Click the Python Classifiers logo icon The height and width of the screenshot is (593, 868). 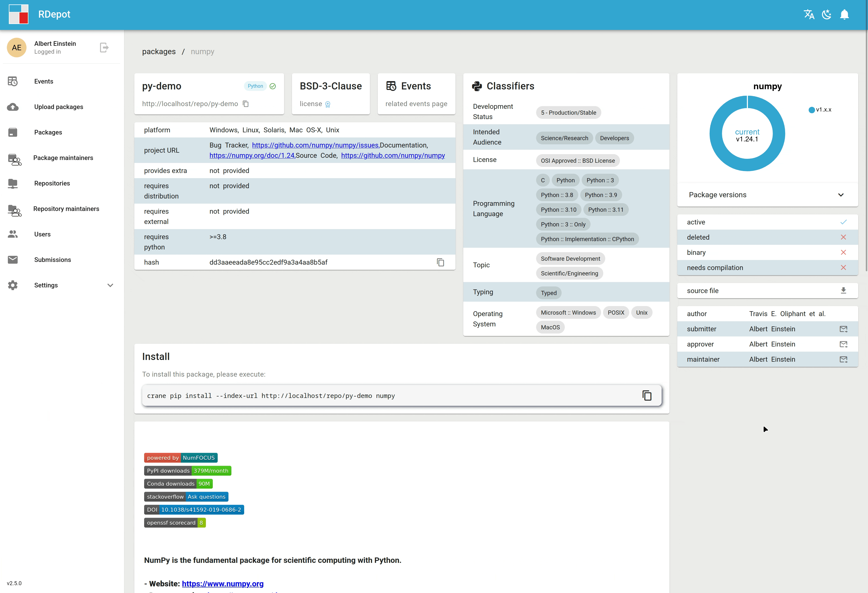[477, 86]
